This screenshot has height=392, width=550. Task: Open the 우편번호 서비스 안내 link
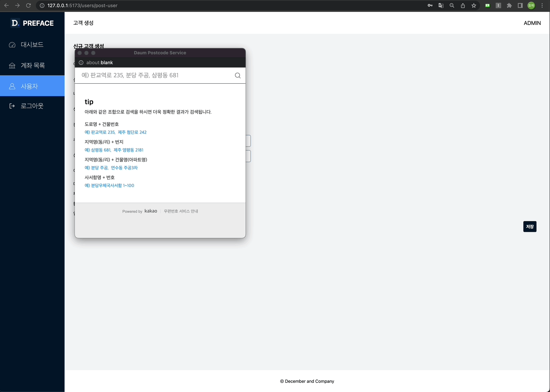181,211
